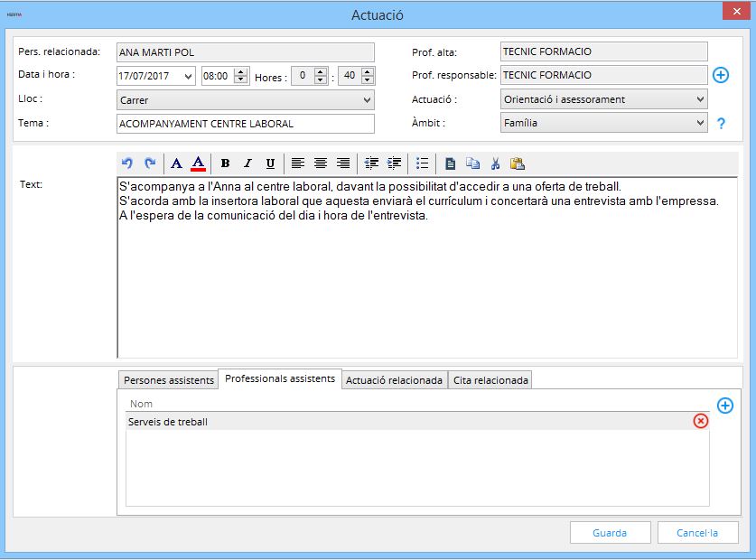Open the Lloc dropdown showing Carrer
The width and height of the screenshot is (756, 560).
[246, 99]
